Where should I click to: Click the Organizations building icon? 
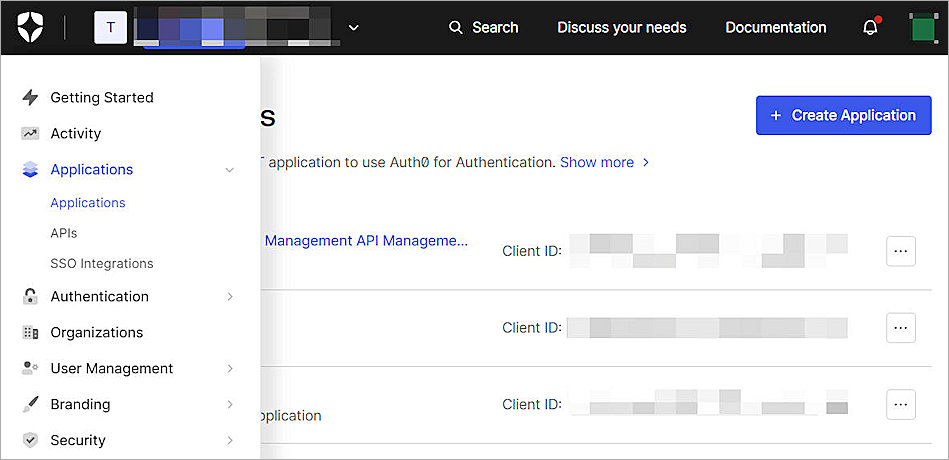tap(30, 332)
